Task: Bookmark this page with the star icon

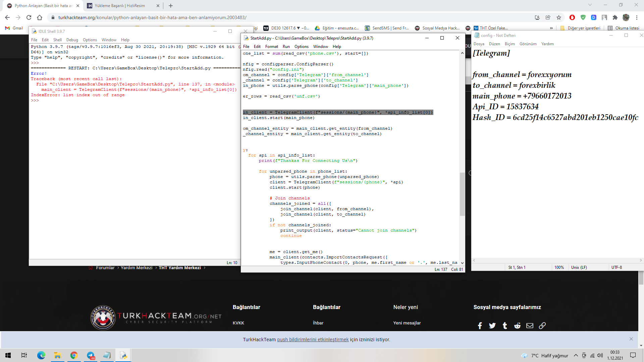Action: coord(559,17)
